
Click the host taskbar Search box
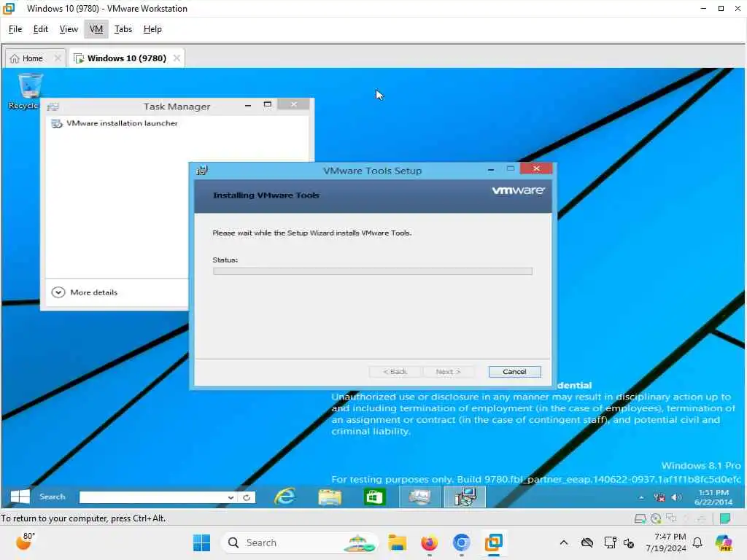coord(300,542)
